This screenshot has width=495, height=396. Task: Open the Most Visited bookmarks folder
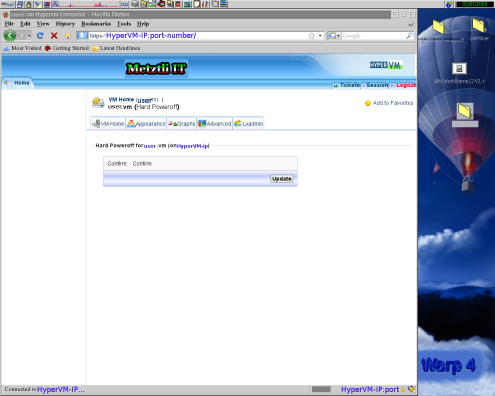22,48
